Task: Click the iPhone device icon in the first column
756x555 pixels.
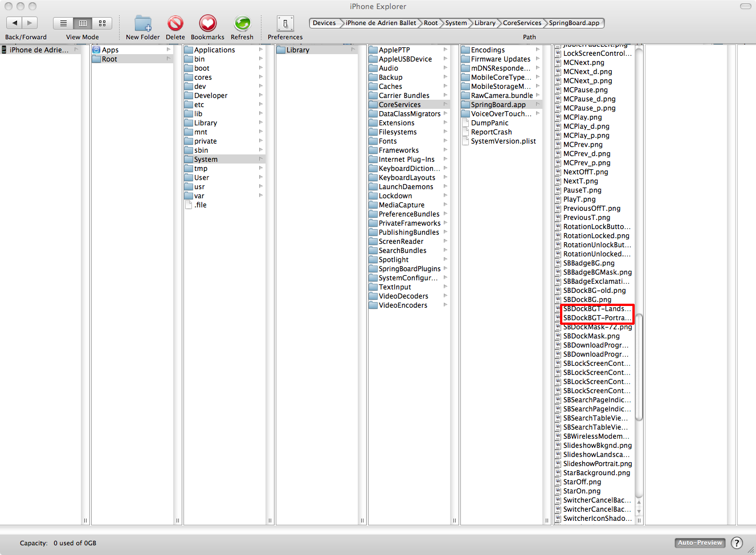Action: point(4,50)
